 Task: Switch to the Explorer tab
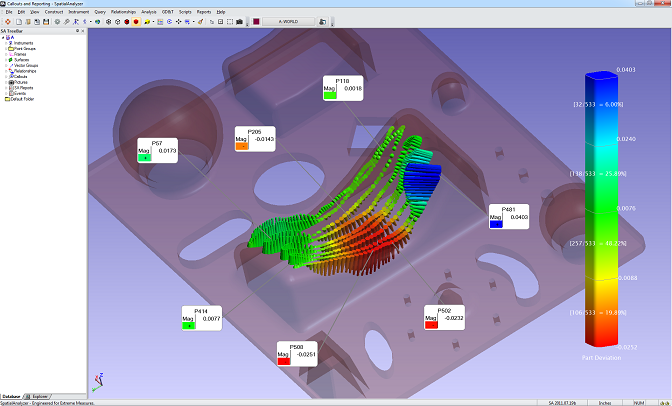tap(39, 397)
